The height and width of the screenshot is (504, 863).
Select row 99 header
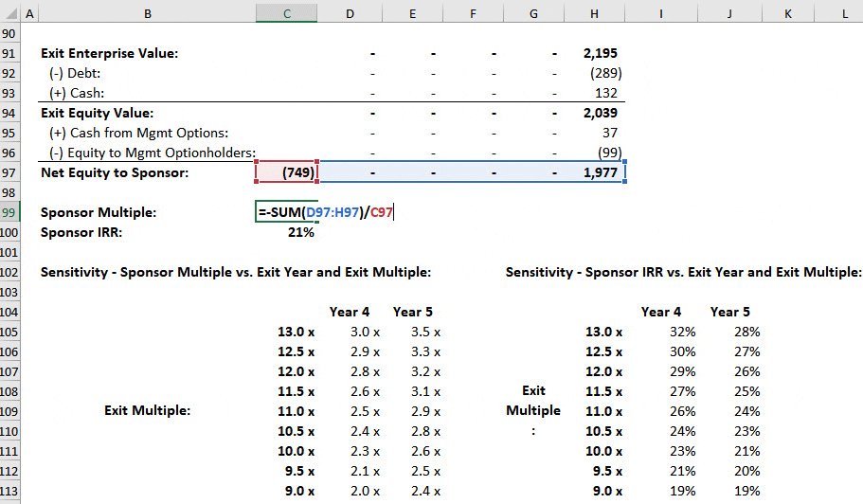(x=9, y=212)
